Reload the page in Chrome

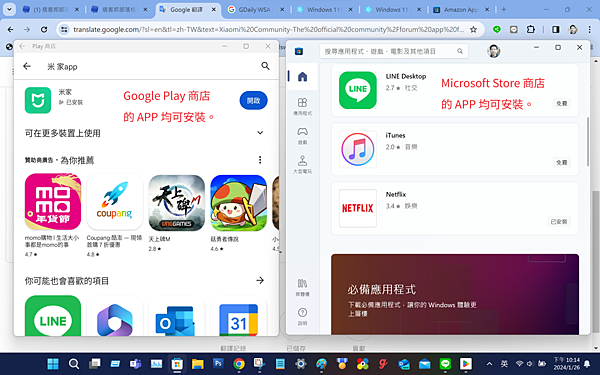coord(44,29)
